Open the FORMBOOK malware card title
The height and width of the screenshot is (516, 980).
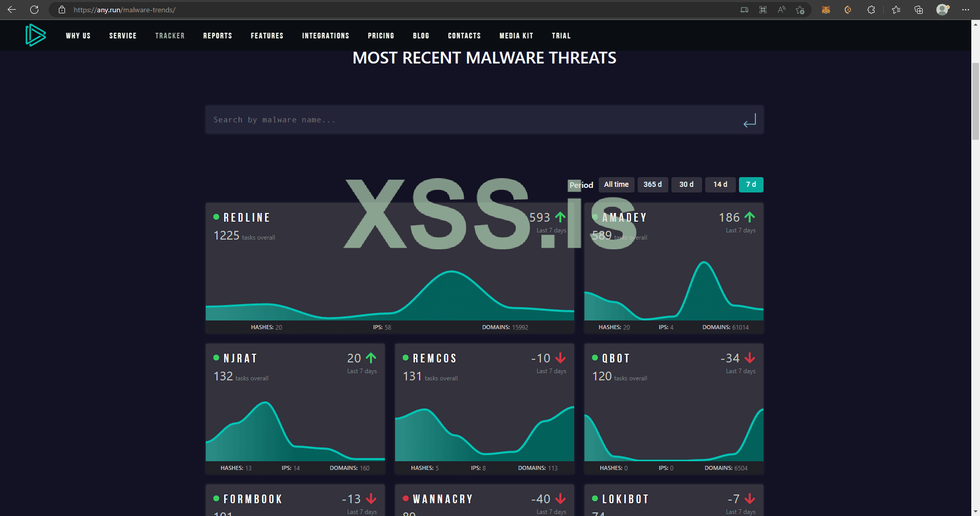[x=253, y=499]
